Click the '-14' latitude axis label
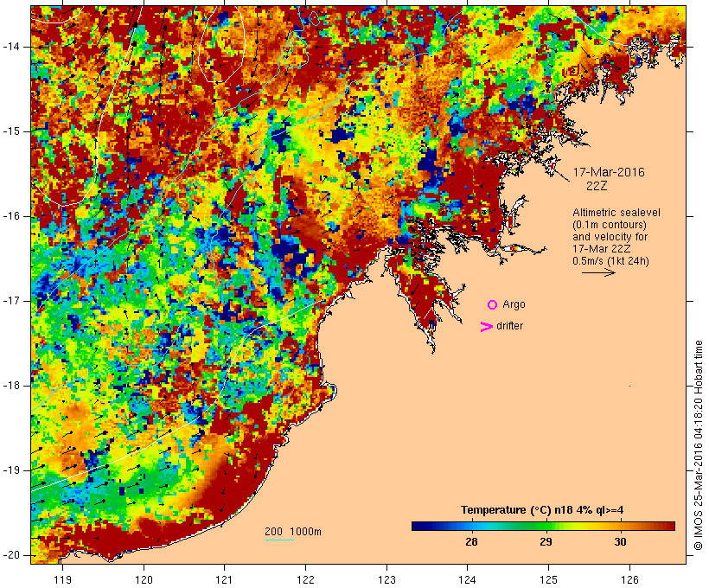The height and width of the screenshot is (588, 709). pyautogui.click(x=11, y=47)
